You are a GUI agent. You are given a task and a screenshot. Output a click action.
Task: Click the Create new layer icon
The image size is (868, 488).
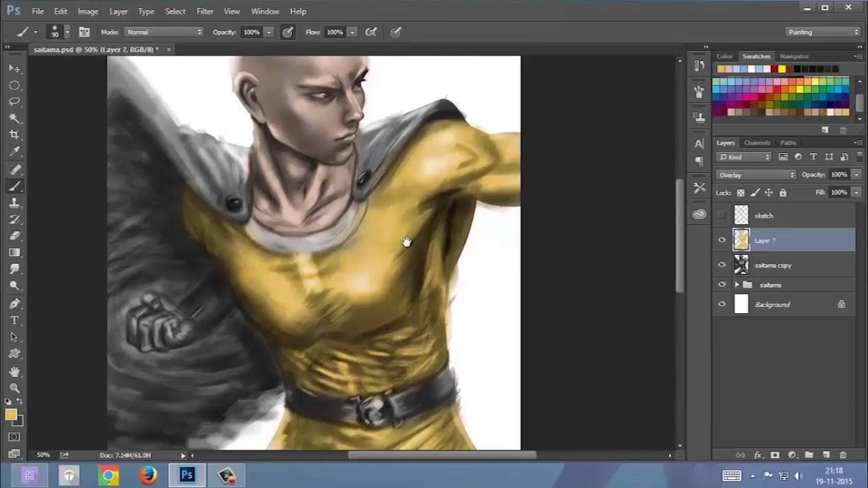pyautogui.click(x=826, y=455)
